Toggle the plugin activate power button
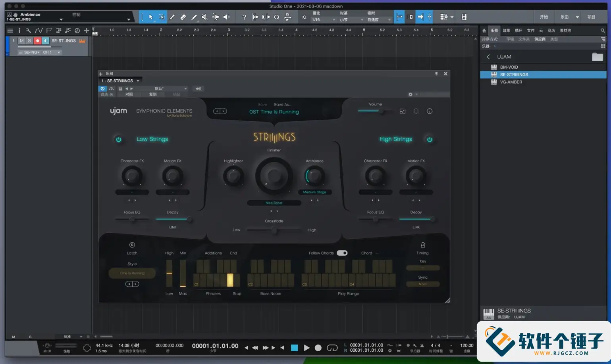This screenshot has height=364, width=611. tap(102, 89)
